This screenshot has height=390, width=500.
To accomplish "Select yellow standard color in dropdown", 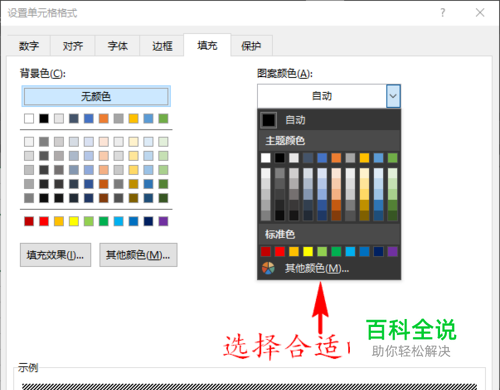I will [x=308, y=251].
